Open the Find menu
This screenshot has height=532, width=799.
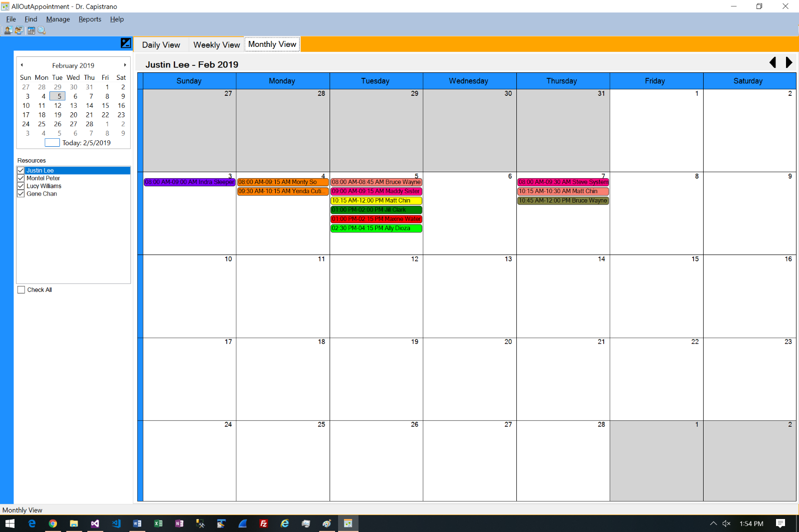coord(31,19)
